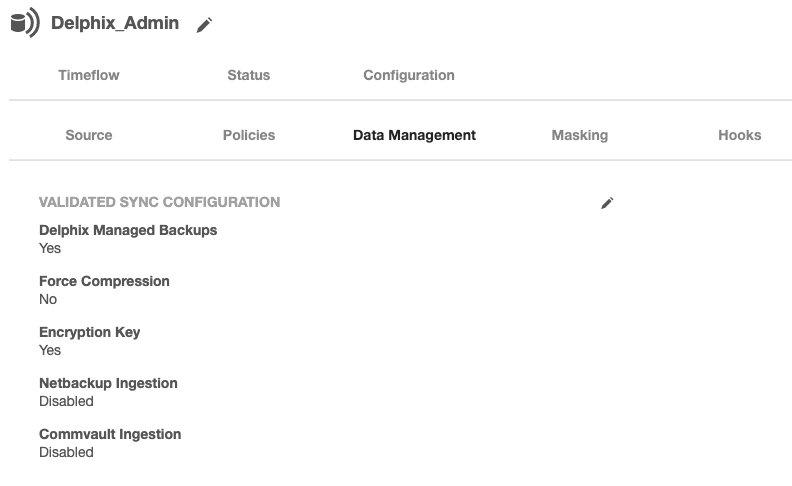Open the Hooks sub-tab

coord(739,135)
